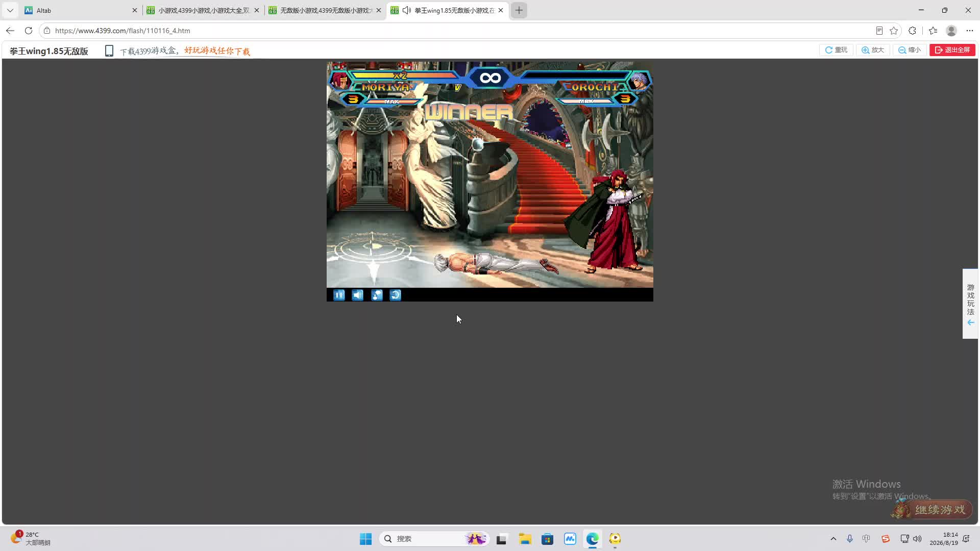The height and width of the screenshot is (551, 980).
Task: Click the address bar URL field
Action: point(459,31)
